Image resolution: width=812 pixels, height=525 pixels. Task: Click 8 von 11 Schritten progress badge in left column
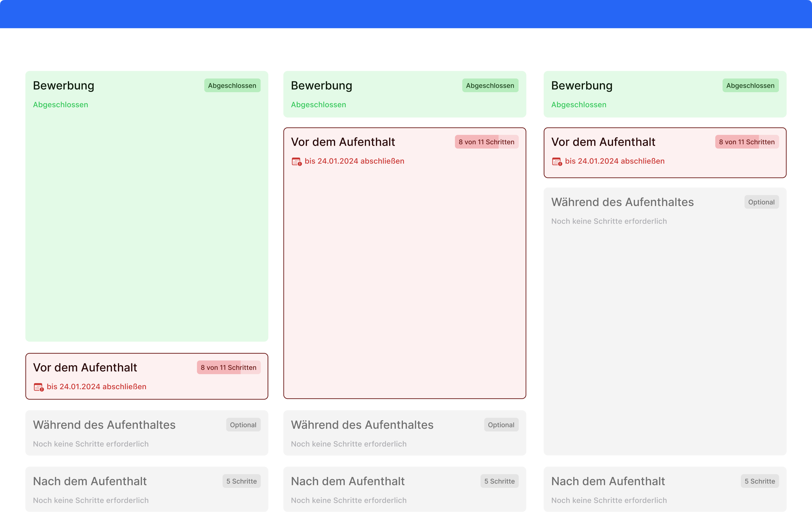(x=229, y=368)
